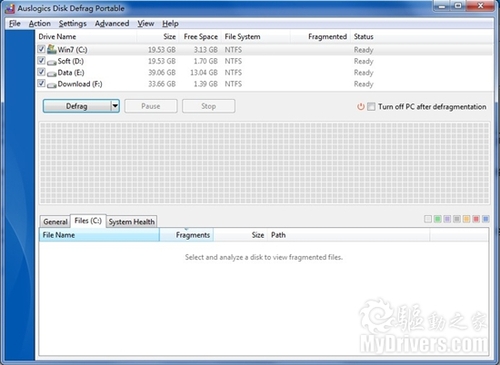
Task: Switch to the General tab
Action: coord(55,222)
